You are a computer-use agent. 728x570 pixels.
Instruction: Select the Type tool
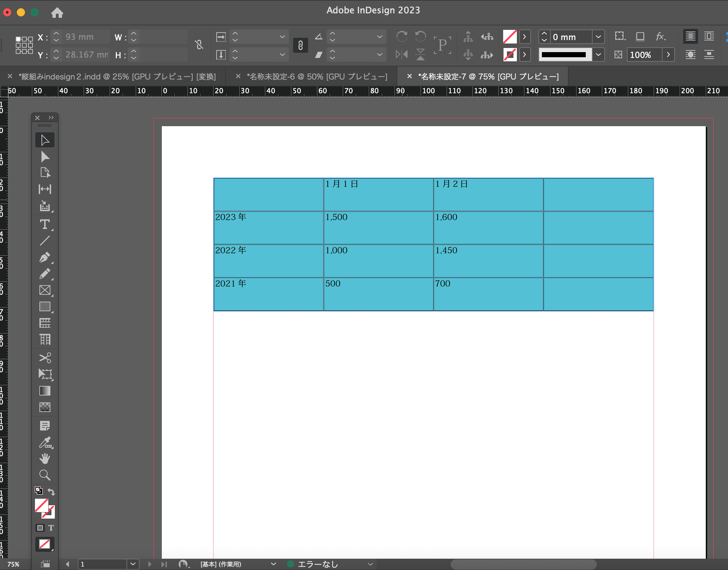[x=45, y=225]
